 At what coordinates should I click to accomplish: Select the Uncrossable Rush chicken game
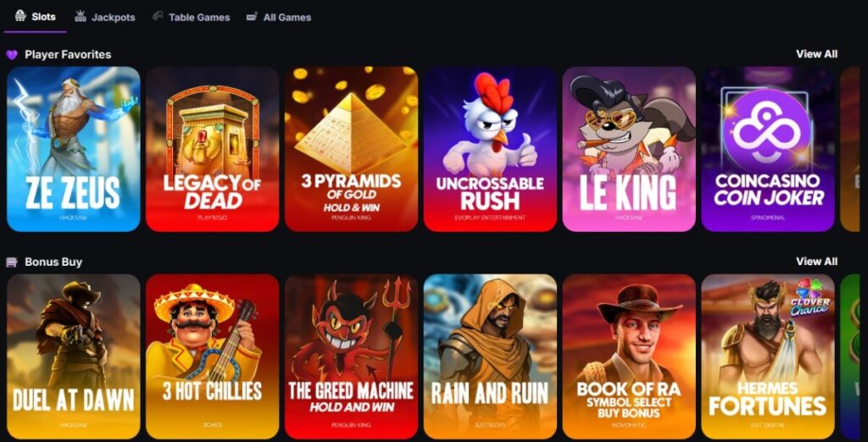point(491,149)
